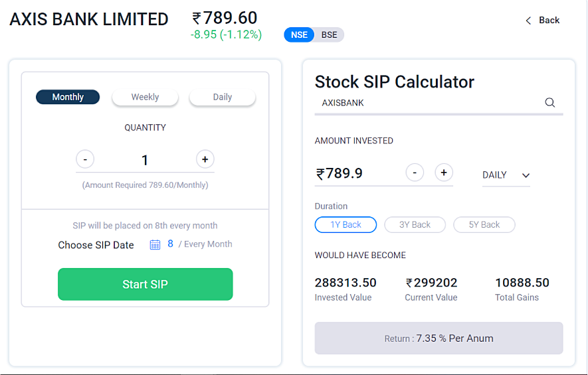588x375 pixels.
Task: Increase amount invested with plus button
Action: tap(444, 173)
